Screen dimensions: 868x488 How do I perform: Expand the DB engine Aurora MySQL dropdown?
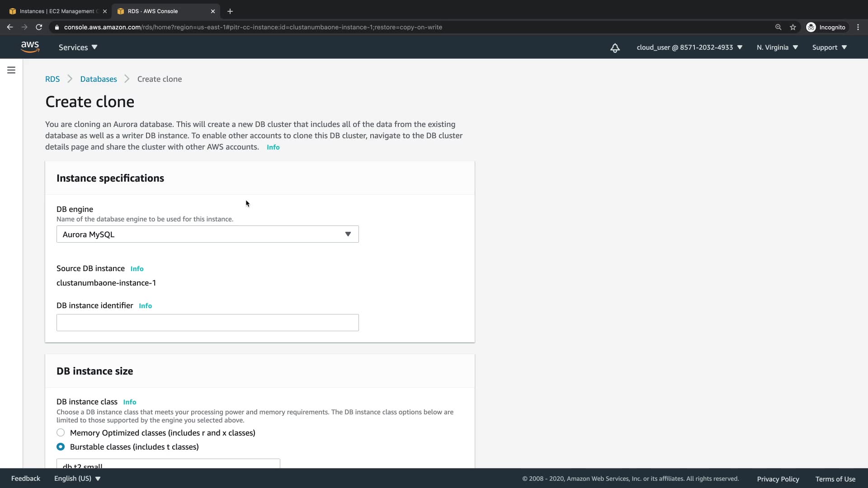click(208, 234)
